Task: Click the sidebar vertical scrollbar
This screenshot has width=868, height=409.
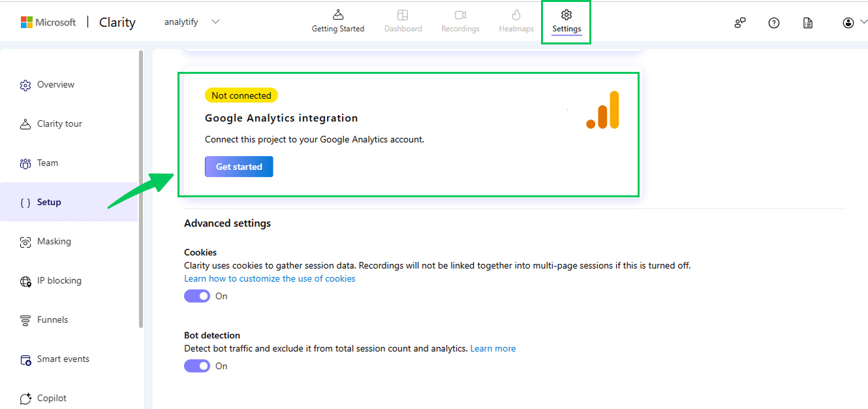Action: click(141, 189)
